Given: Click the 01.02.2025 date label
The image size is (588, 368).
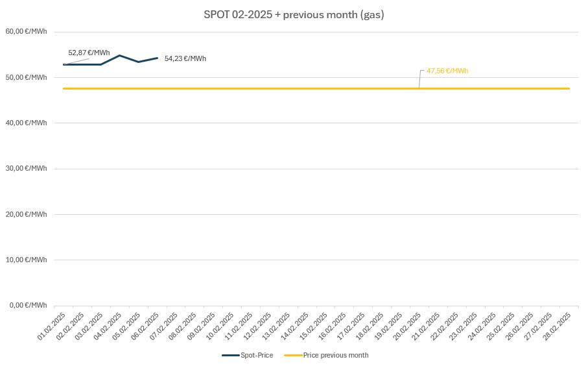Looking at the screenshot, I should 52,326.
